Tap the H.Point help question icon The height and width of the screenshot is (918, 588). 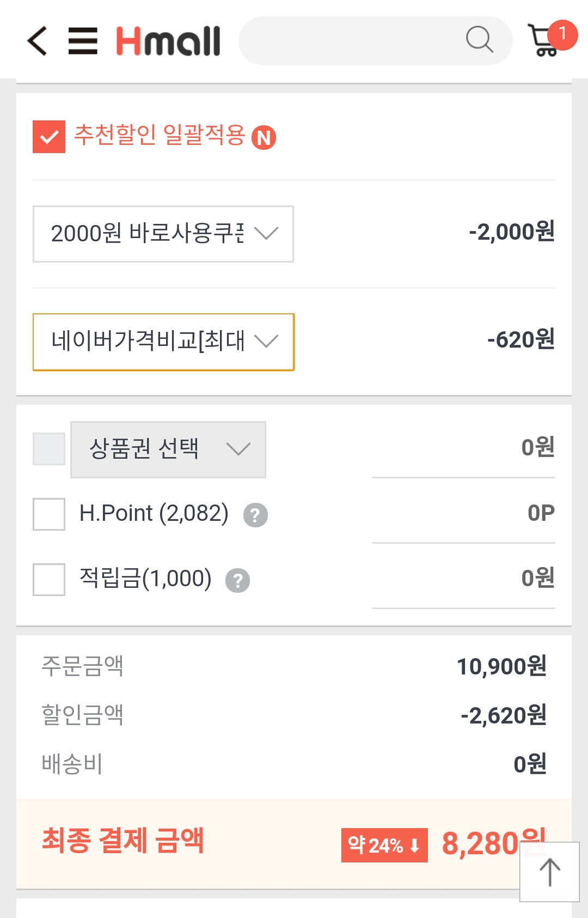coord(255,515)
